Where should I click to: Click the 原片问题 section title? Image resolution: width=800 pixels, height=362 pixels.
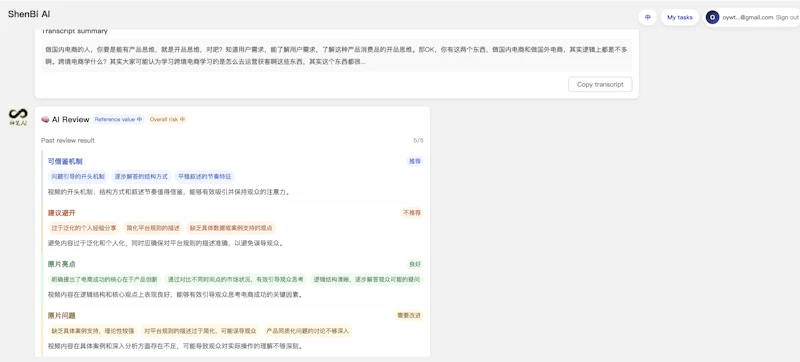[x=62, y=316]
